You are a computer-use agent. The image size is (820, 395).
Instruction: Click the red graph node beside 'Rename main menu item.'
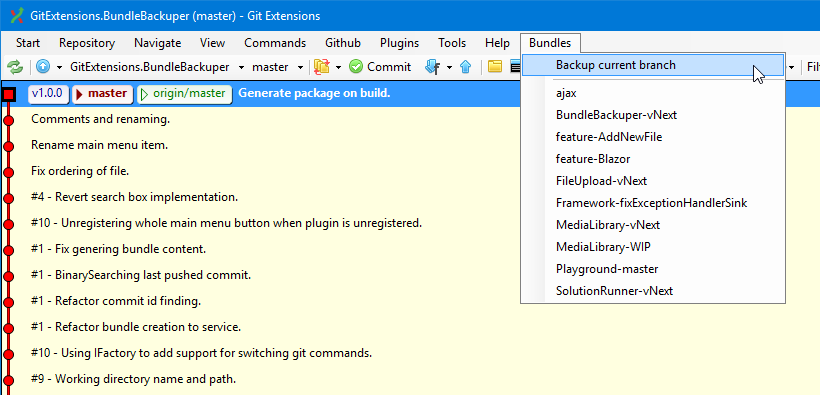pyautogui.click(x=8, y=147)
